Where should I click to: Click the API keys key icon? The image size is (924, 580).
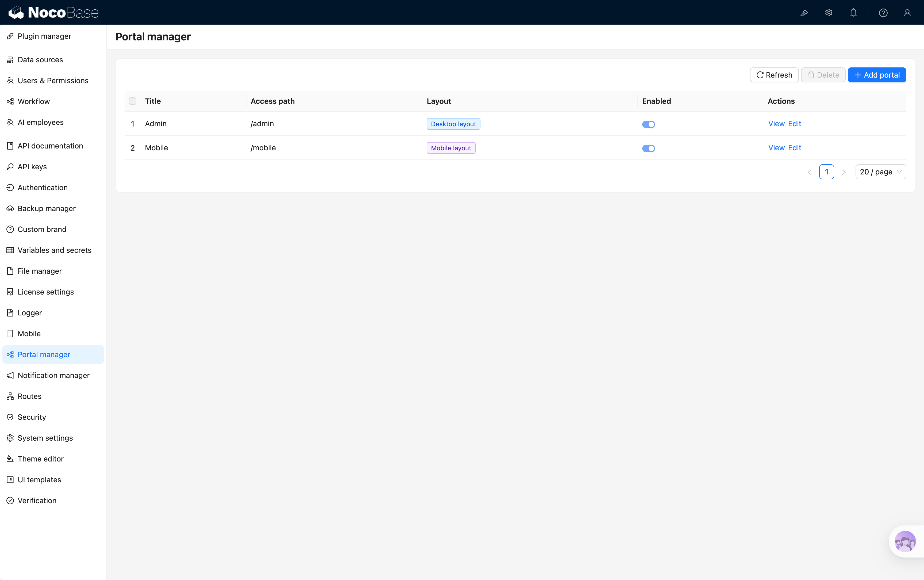[x=10, y=167]
